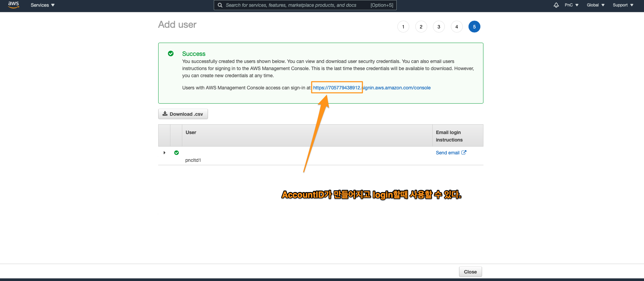The width and height of the screenshot is (644, 281).
Task: Open the Services dropdown menu
Action: [42, 5]
